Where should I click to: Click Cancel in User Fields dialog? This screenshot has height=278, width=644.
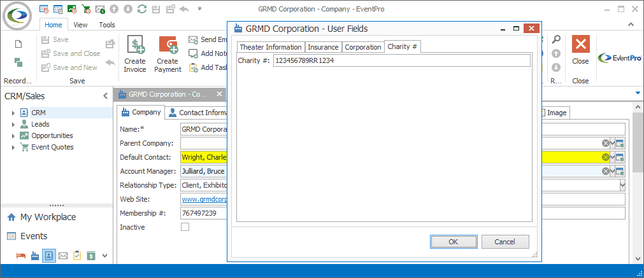pos(504,242)
